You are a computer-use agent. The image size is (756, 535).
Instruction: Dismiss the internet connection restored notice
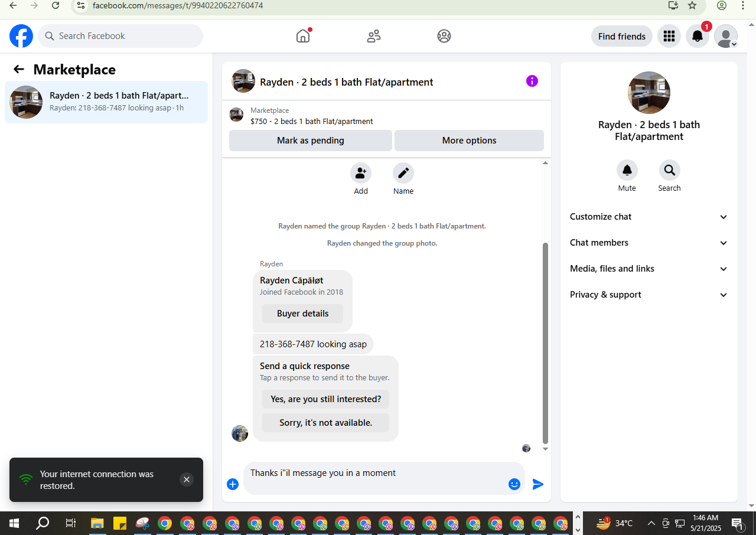[187, 479]
